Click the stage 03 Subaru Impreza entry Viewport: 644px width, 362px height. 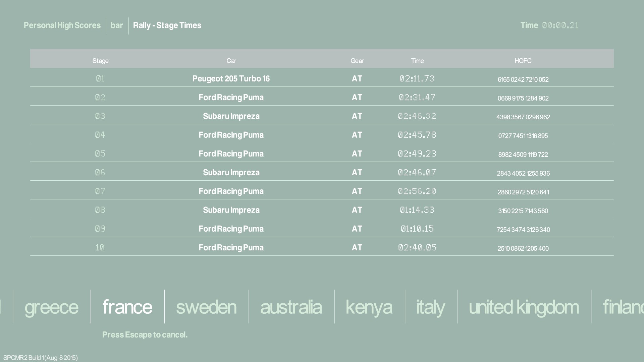(x=231, y=116)
